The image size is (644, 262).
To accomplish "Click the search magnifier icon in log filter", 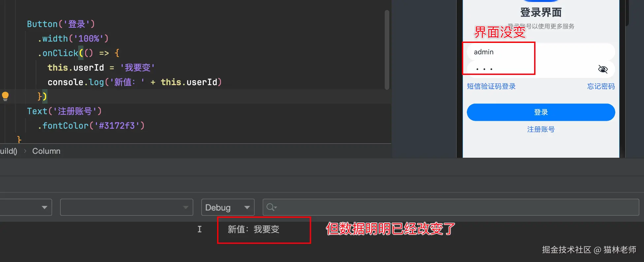I will (271, 207).
